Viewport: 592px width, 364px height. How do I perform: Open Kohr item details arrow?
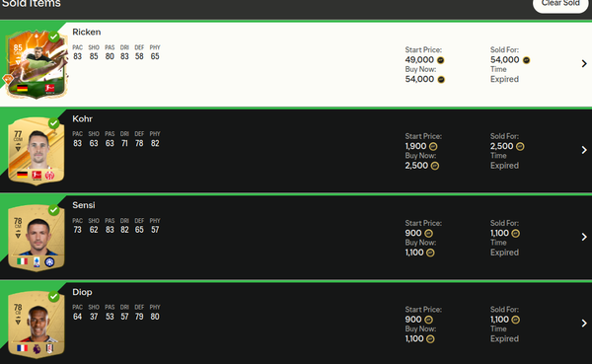pos(584,150)
